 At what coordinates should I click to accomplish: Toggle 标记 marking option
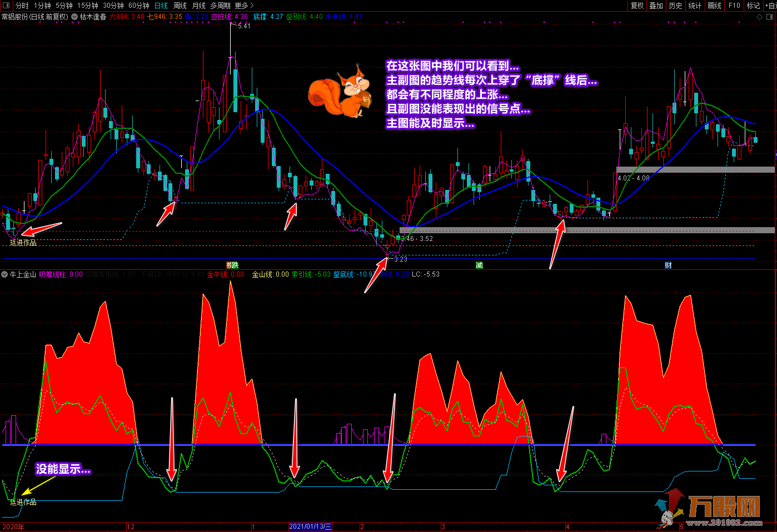(x=753, y=6)
